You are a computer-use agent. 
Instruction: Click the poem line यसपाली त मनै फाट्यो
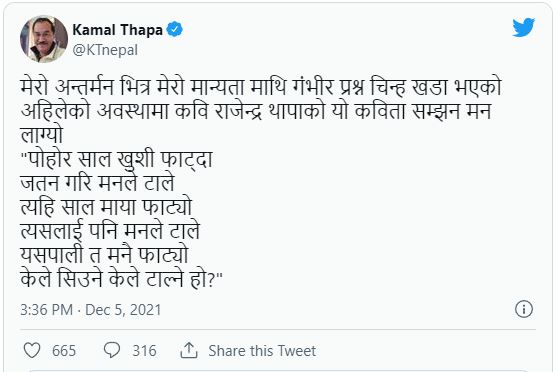point(104,255)
